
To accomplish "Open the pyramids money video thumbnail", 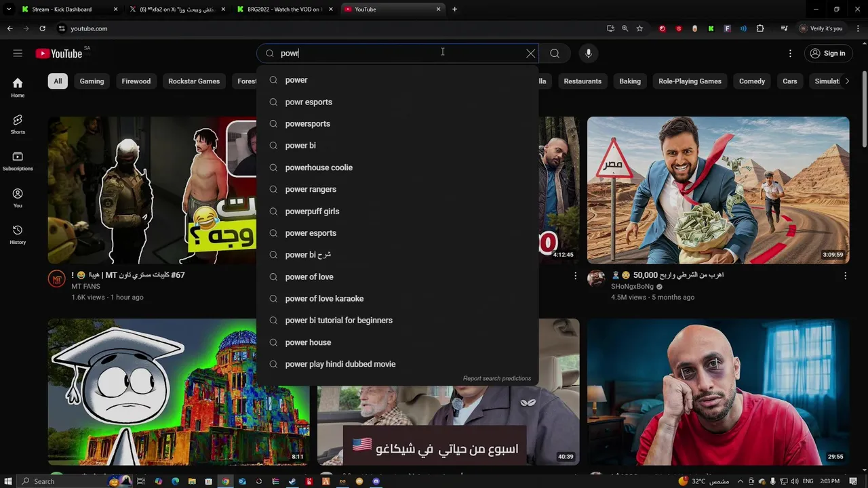I will pos(718,190).
